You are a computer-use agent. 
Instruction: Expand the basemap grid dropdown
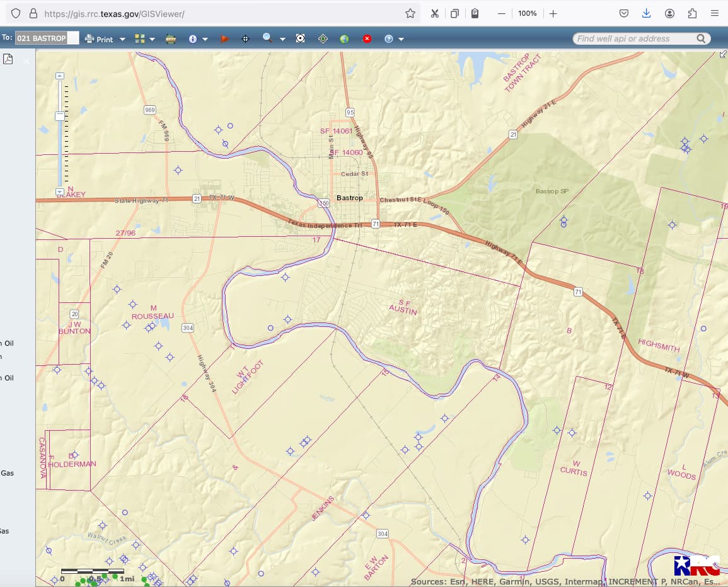coord(152,39)
